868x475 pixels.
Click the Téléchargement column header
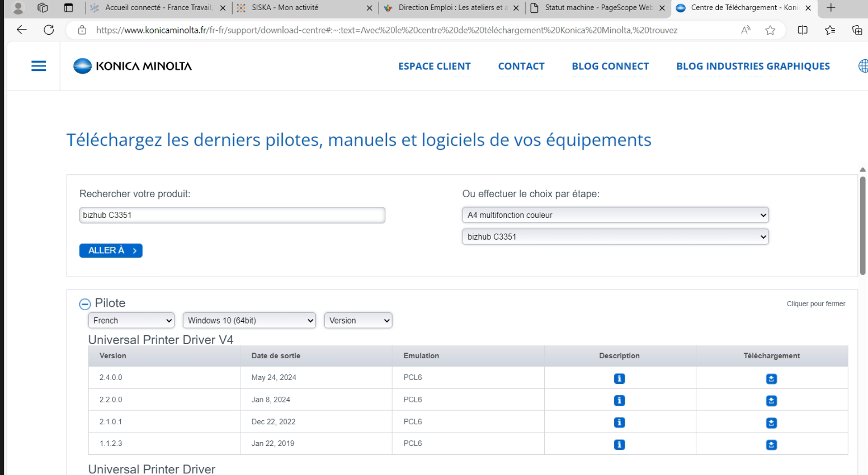click(772, 356)
